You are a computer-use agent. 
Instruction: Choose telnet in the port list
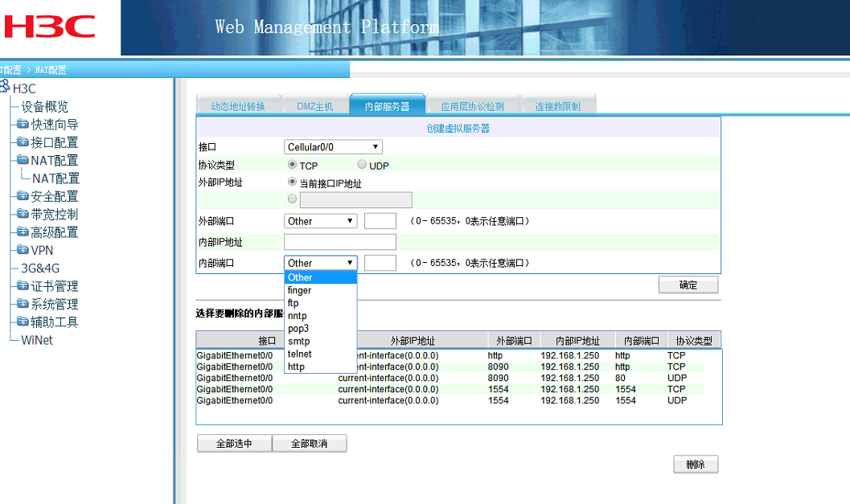320,354
